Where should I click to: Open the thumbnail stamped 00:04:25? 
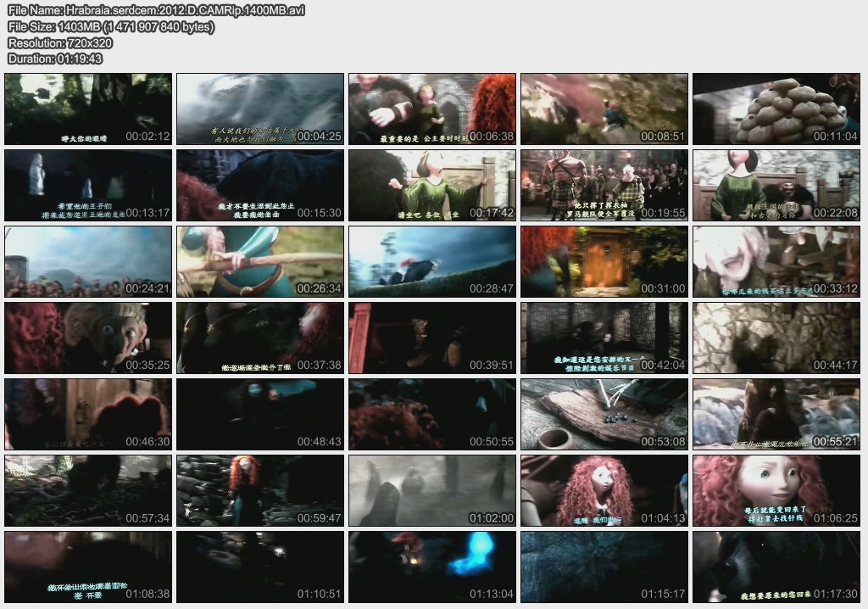tap(260, 109)
